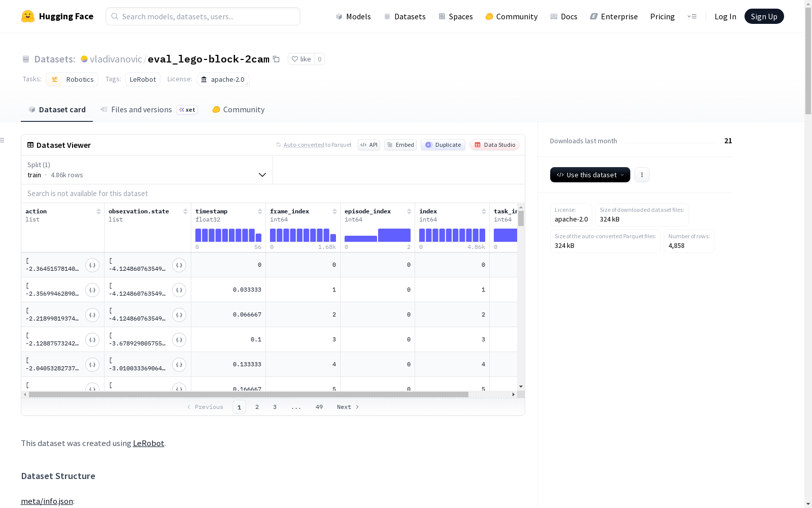Screen dimensions: 812x508
Task: Expand first observation.state cell JSON icon
Action: click(x=179, y=265)
